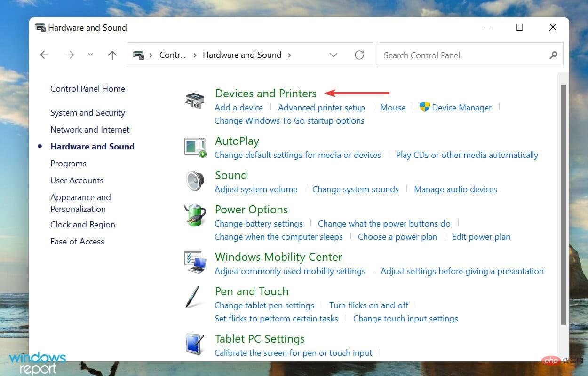
Task: Click Choose a power plan
Action: [x=397, y=236]
